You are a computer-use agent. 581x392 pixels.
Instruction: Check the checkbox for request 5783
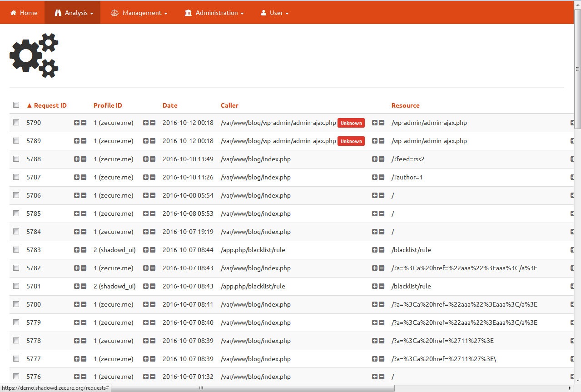[x=16, y=249]
